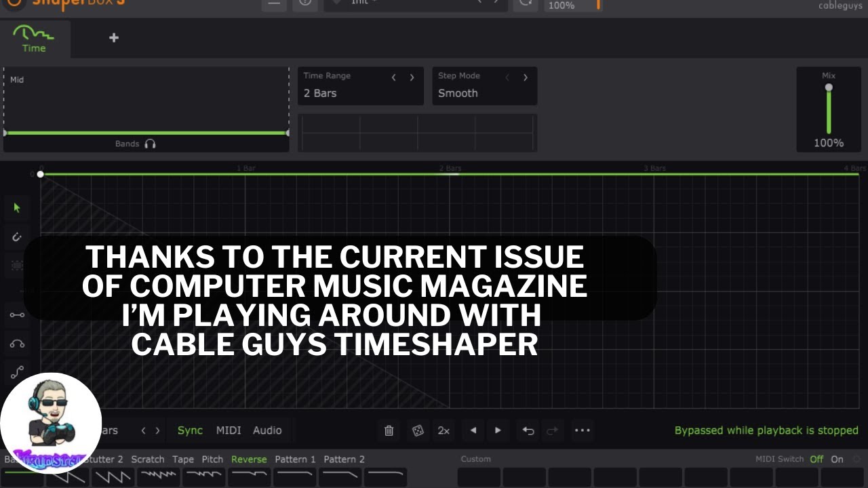The image size is (868, 488).
Task: Click the redo arrow
Action: pyautogui.click(x=552, y=430)
